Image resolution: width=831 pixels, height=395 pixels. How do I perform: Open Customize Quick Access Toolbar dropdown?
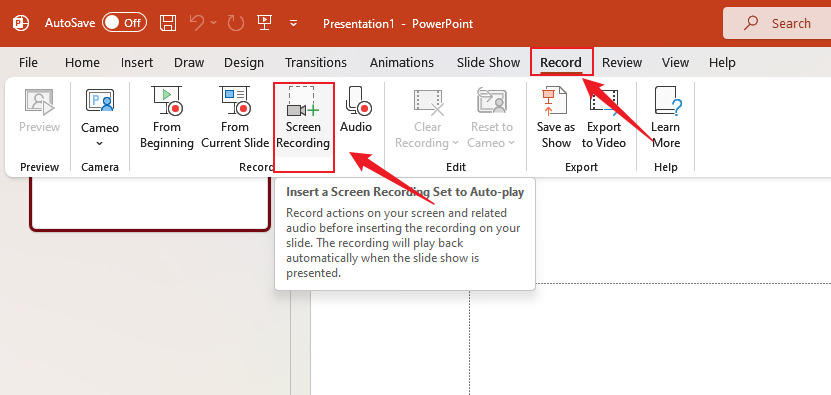[293, 23]
